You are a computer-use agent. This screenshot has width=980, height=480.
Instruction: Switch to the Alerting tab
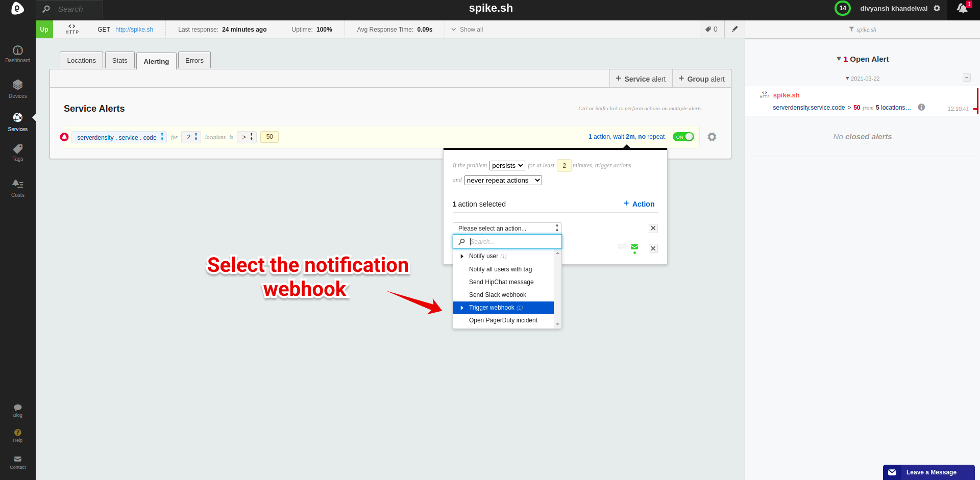pos(156,61)
